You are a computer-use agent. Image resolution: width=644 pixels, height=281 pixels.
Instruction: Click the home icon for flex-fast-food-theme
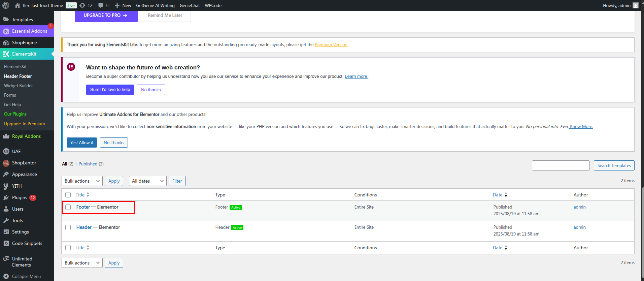point(18,5)
